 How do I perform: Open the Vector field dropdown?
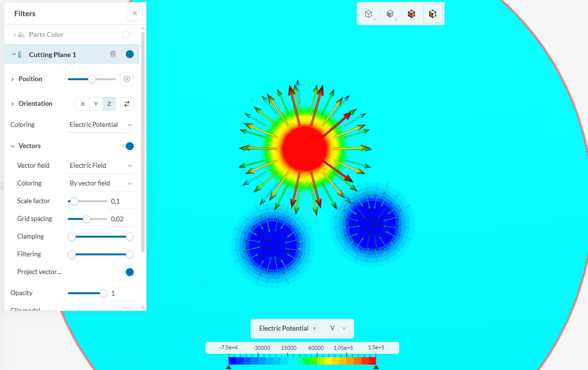coord(101,166)
